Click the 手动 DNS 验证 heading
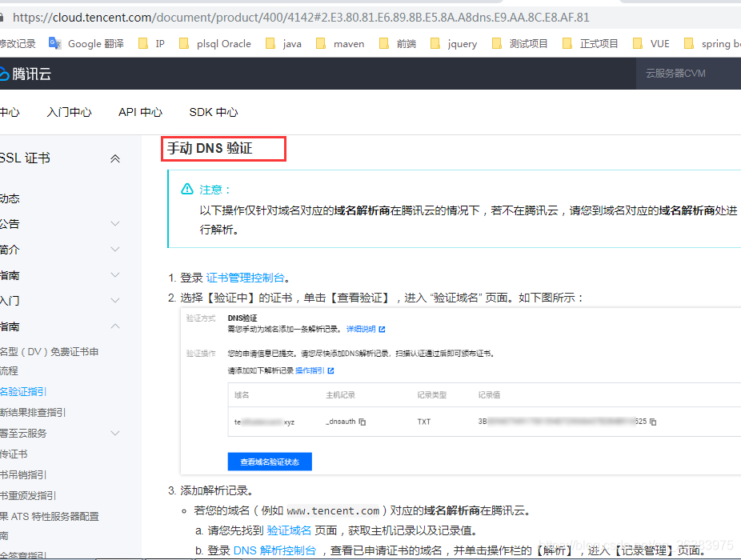 pyautogui.click(x=210, y=148)
